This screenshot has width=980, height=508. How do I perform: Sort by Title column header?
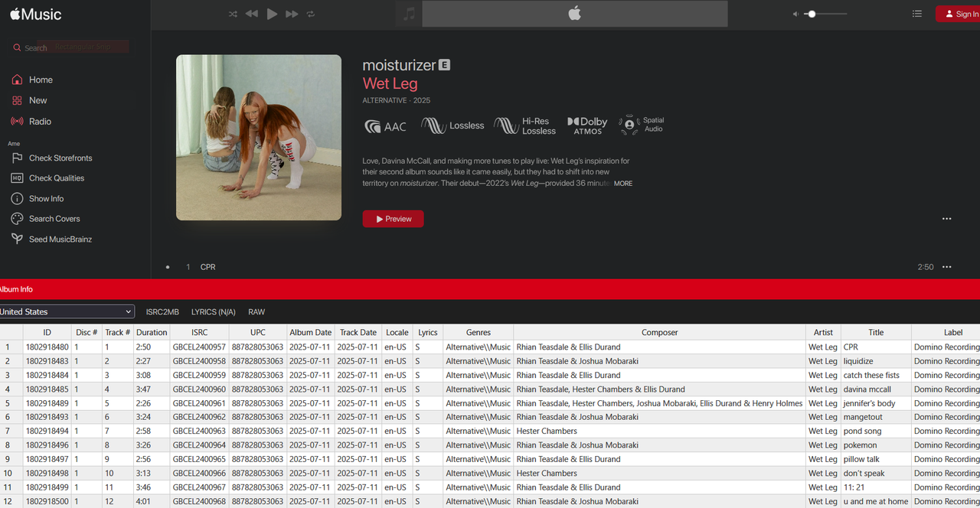tap(876, 332)
